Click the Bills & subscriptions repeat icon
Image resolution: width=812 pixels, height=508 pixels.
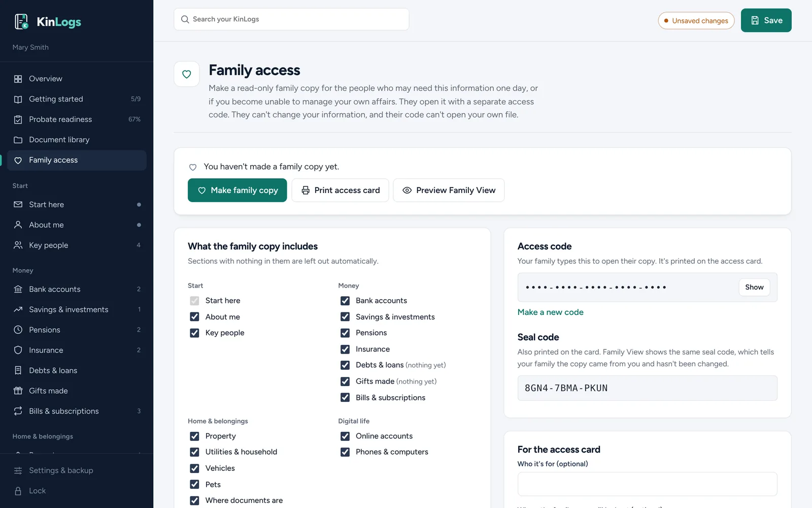(18, 411)
